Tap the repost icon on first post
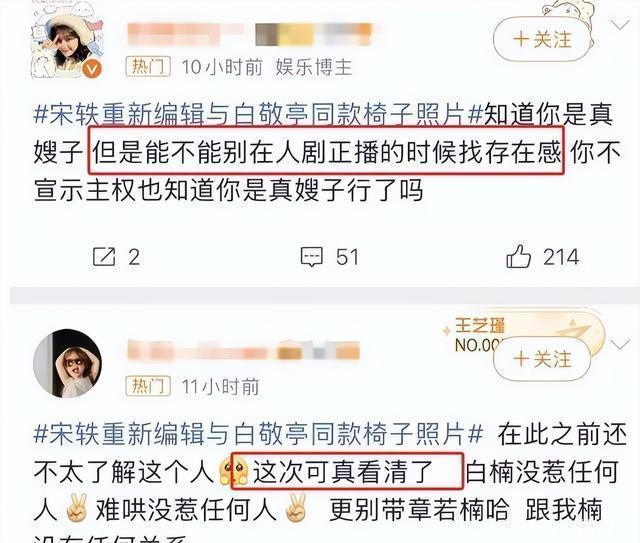Viewport: 640px width, 543px height. tap(104, 257)
